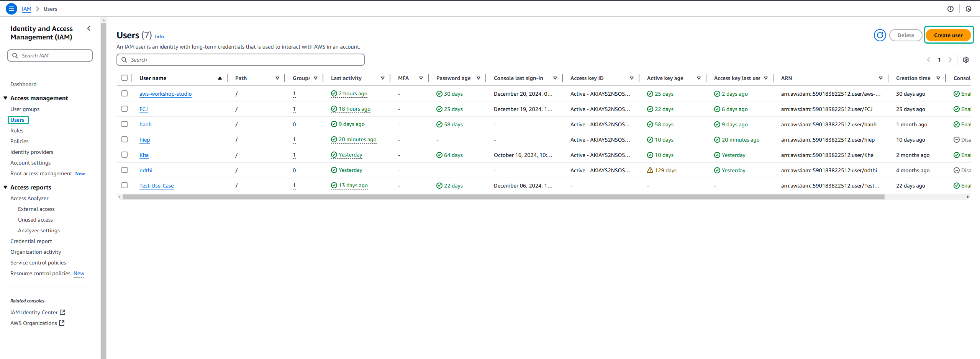Open the Password age column sort dropdown
Viewport: 980px width, 359px height.
pos(478,78)
